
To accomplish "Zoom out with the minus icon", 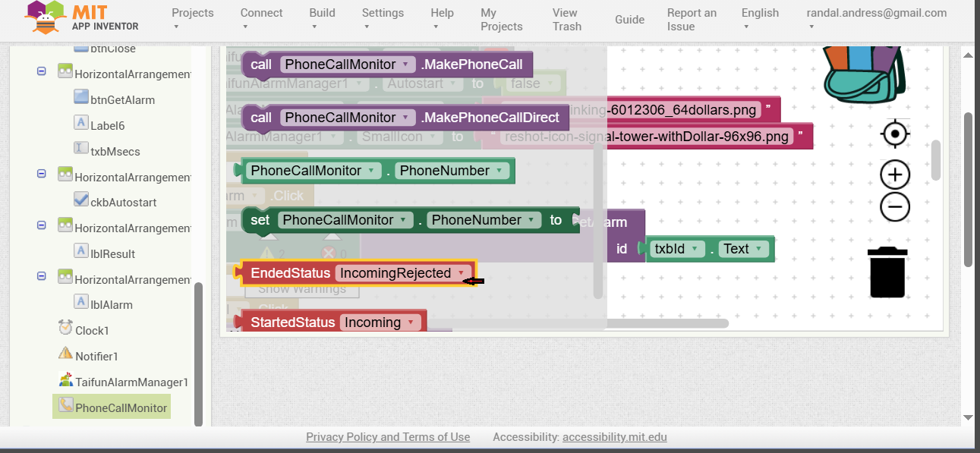I will tap(895, 206).
